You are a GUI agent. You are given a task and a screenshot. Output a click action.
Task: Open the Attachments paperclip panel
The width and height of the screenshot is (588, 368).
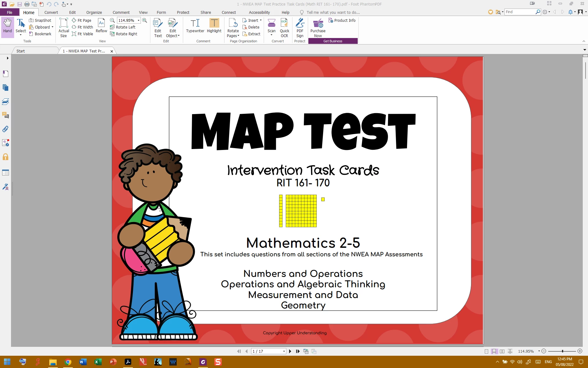pos(6,129)
